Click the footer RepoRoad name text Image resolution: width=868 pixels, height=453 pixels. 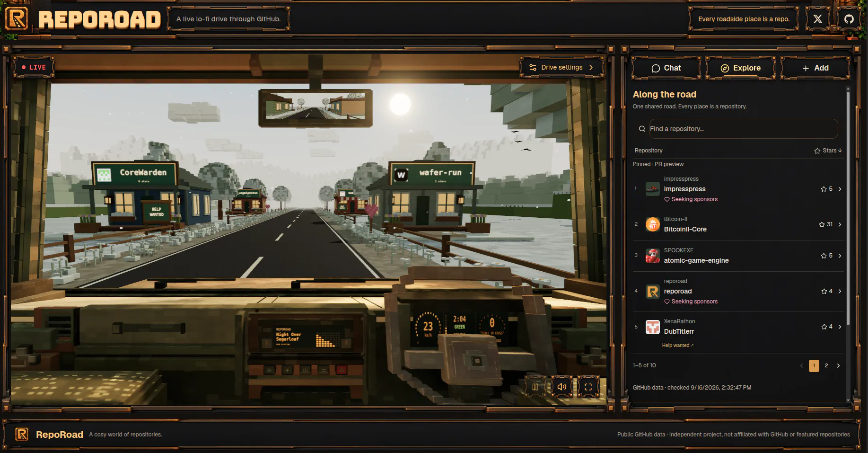(60, 435)
